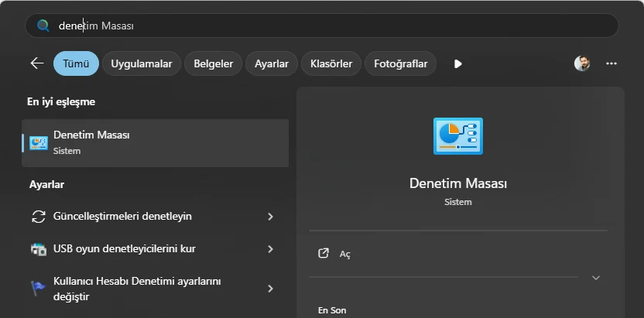Open the three-dot options menu
This screenshot has height=318, width=644.
pyautogui.click(x=611, y=63)
